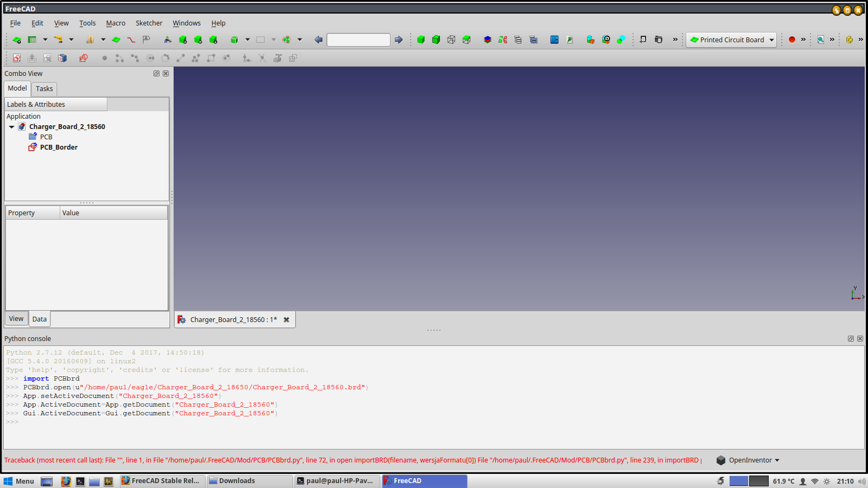Click the map sketch to face icon
This screenshot has width=868, height=488.
(x=62, y=58)
